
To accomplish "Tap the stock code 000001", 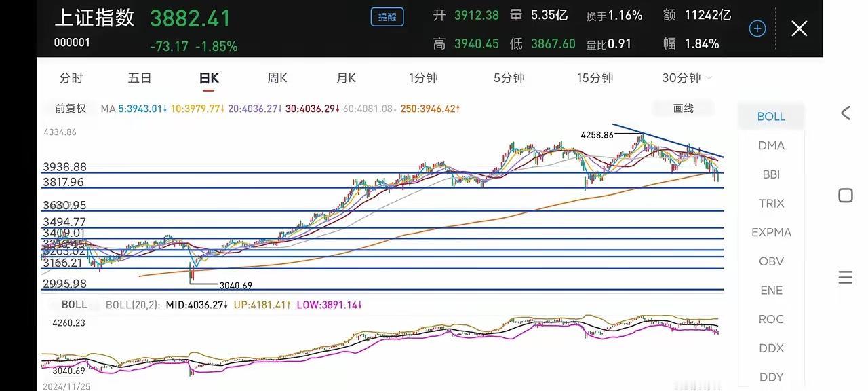I will pyautogui.click(x=72, y=43).
